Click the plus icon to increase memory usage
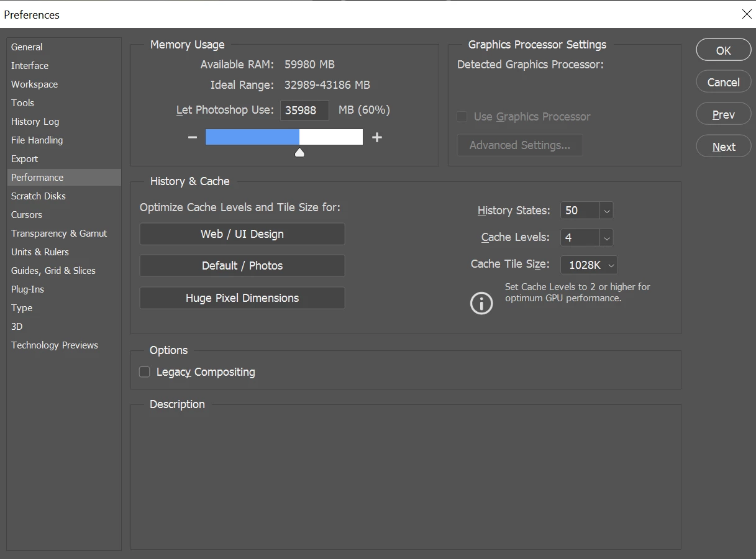This screenshot has height=559, width=756. [x=377, y=137]
